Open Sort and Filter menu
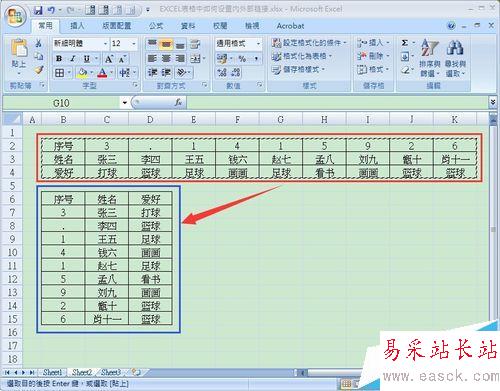The height and width of the screenshot is (391, 500). (430, 57)
